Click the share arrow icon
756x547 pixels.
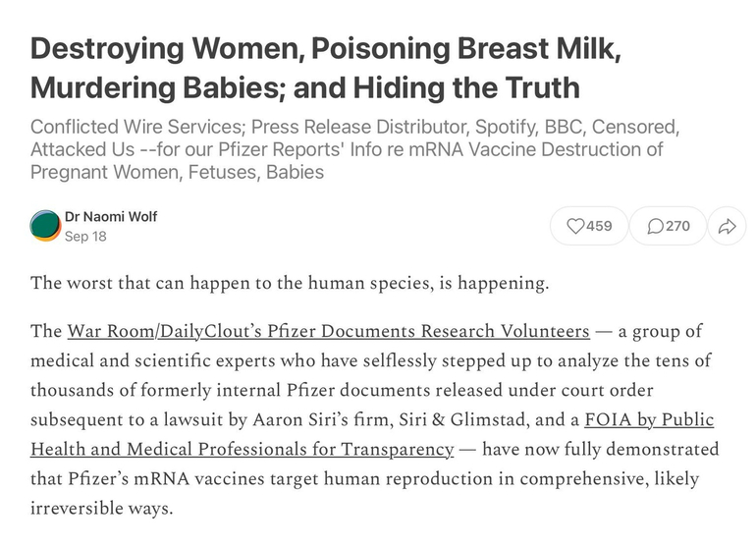click(x=727, y=226)
